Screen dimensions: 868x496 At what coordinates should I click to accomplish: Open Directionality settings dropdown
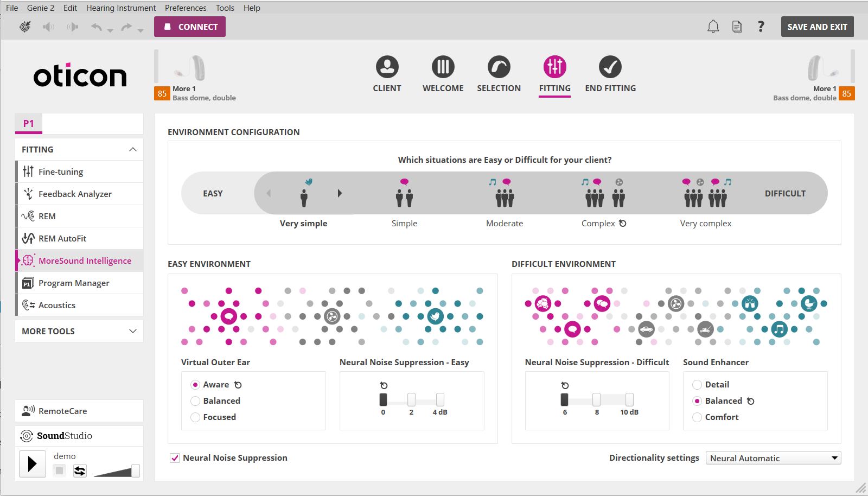(773, 458)
